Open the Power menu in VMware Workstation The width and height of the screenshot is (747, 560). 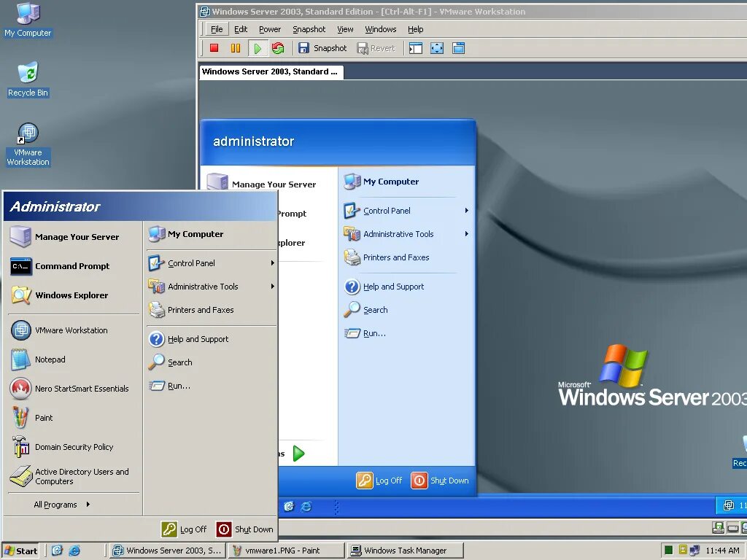270,29
